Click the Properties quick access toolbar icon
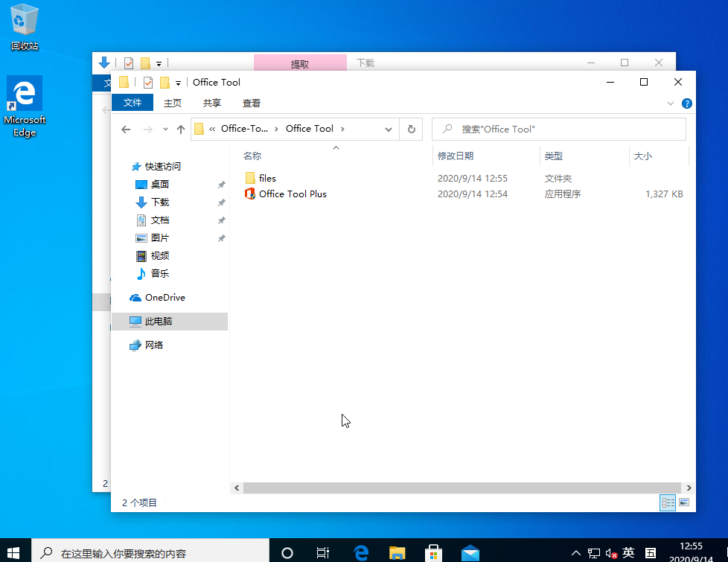The width and height of the screenshot is (728, 562). (148, 83)
